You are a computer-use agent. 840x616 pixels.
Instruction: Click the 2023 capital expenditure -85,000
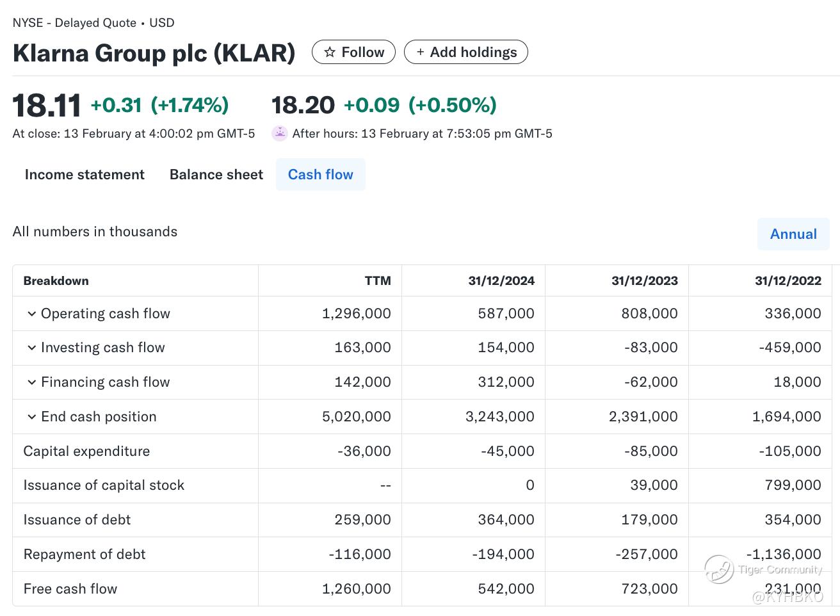pyautogui.click(x=651, y=451)
